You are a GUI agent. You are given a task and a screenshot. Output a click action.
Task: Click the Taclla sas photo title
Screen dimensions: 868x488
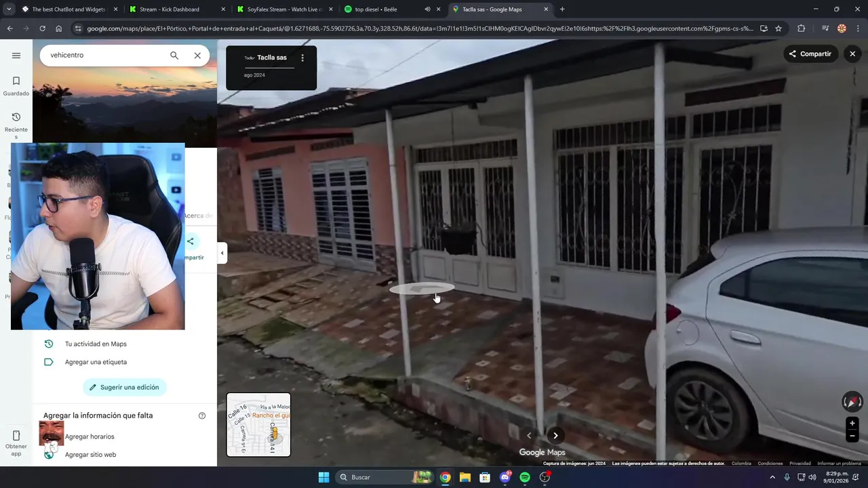pyautogui.click(x=272, y=58)
